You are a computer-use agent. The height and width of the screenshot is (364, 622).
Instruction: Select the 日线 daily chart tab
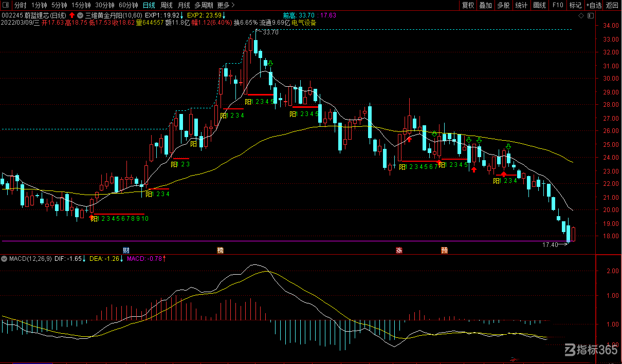pyautogui.click(x=149, y=5)
